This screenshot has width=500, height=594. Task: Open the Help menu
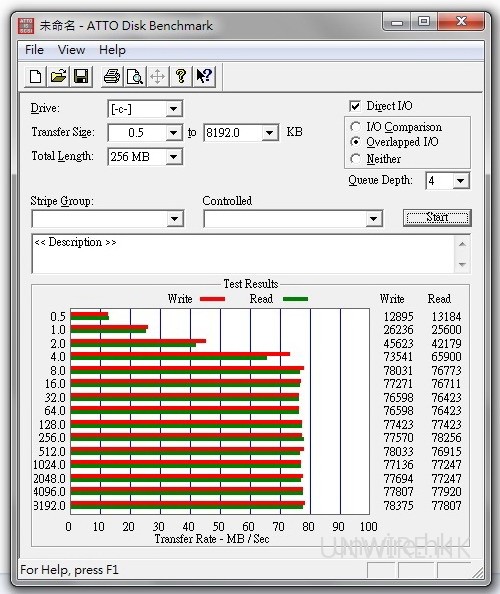tap(112, 50)
